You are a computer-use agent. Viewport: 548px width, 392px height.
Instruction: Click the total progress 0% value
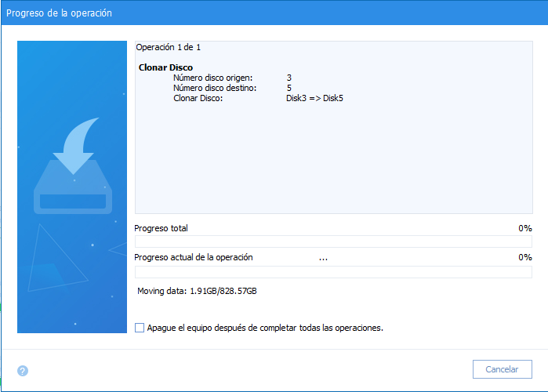[525, 228]
